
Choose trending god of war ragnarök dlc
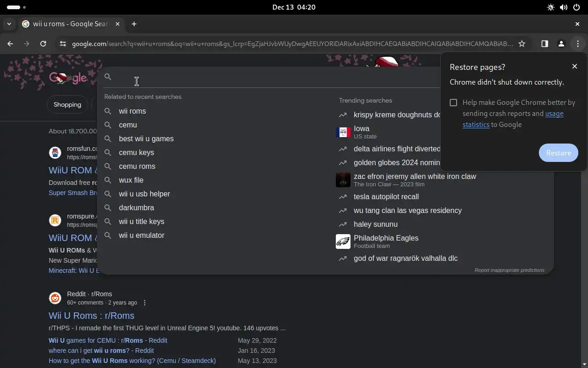tap(406, 258)
